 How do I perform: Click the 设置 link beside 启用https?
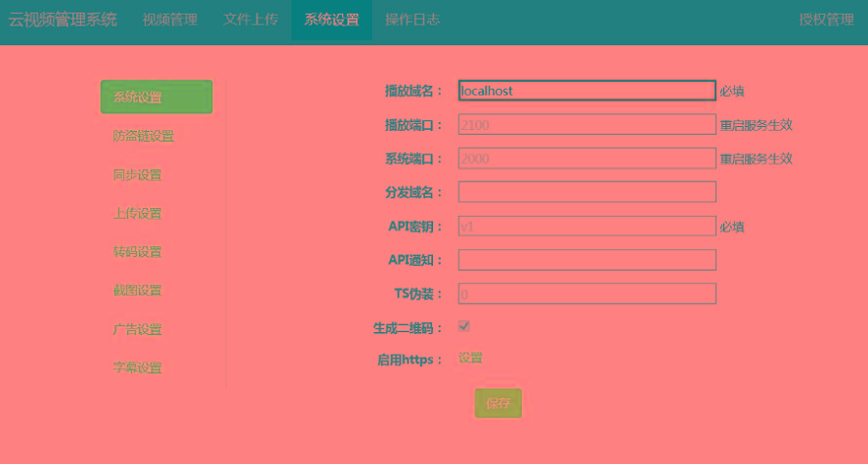[x=470, y=359]
